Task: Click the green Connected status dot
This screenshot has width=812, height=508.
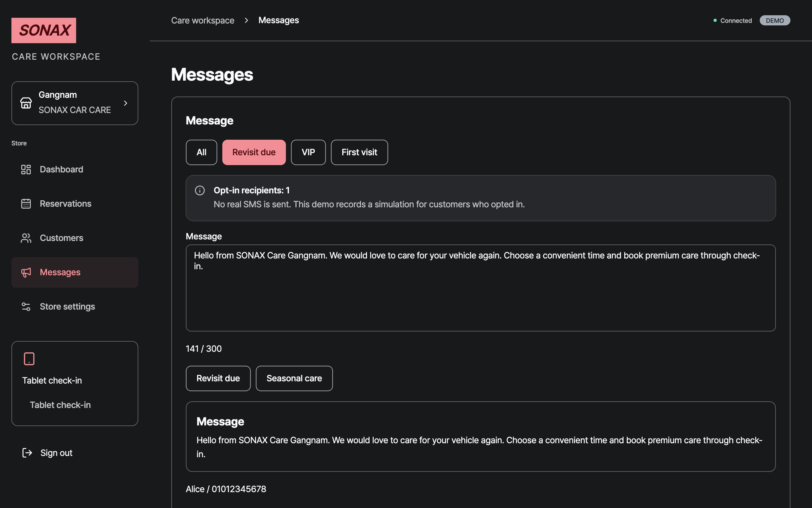Action: click(715, 21)
